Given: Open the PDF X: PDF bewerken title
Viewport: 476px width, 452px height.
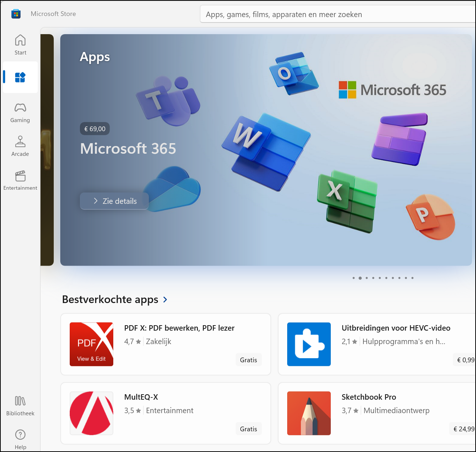Looking at the screenshot, I should pyautogui.click(x=179, y=328).
